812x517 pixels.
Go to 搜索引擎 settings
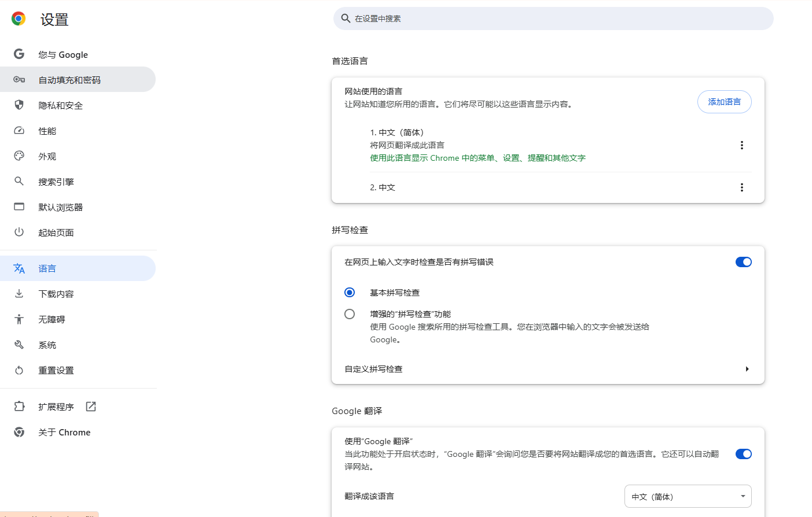78,182
